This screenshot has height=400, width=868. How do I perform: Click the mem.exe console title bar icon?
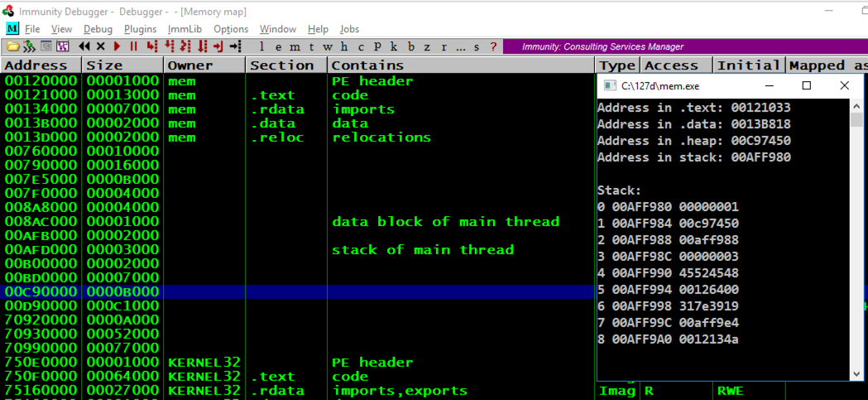tap(610, 85)
